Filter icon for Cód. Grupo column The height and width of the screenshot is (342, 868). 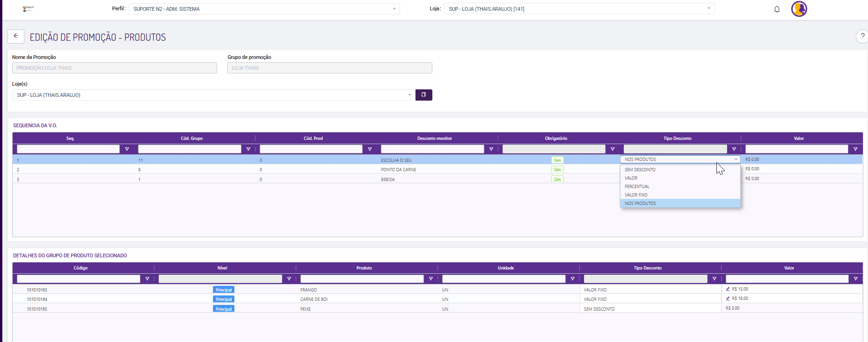(248, 149)
